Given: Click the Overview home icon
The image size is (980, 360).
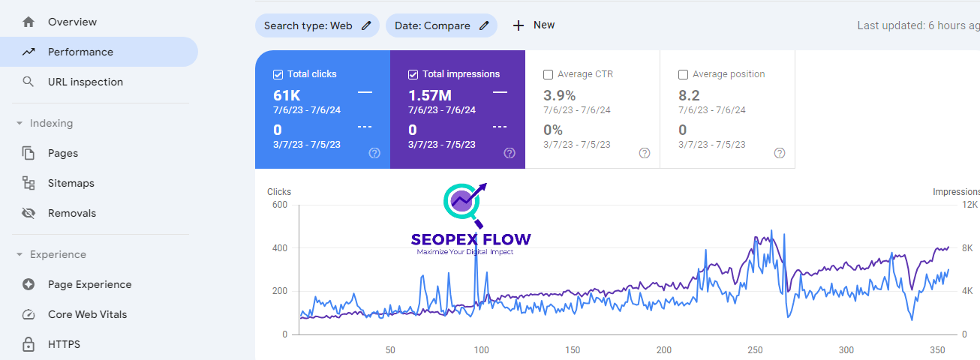Looking at the screenshot, I should pos(29,22).
